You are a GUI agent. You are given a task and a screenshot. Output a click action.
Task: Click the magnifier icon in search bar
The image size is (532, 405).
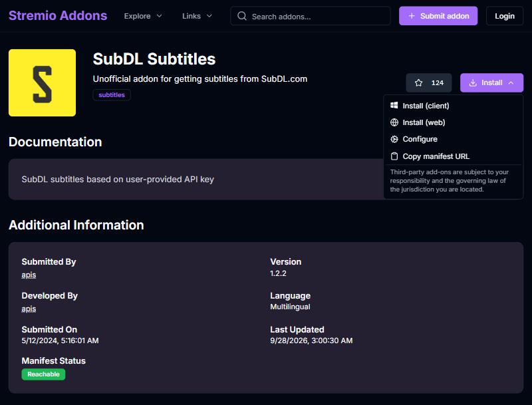point(242,16)
